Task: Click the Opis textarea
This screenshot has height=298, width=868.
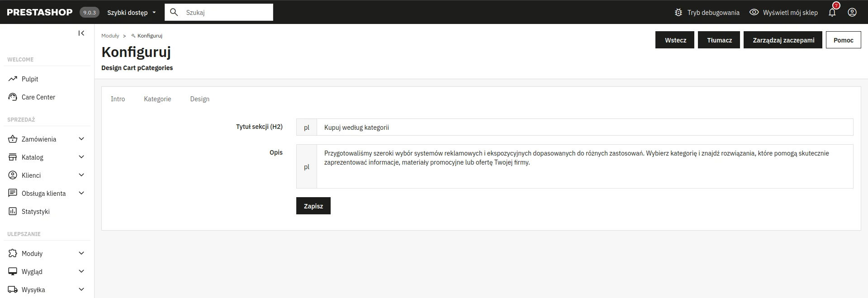Action: 585,166
